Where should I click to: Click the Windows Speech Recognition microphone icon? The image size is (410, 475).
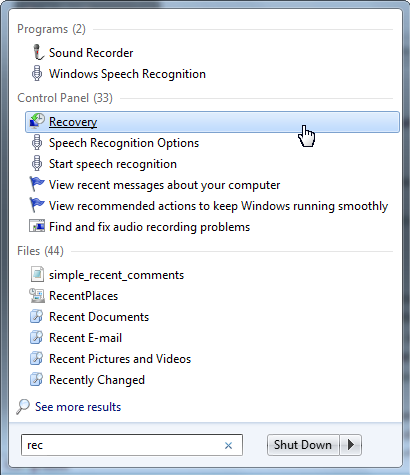pos(37,73)
